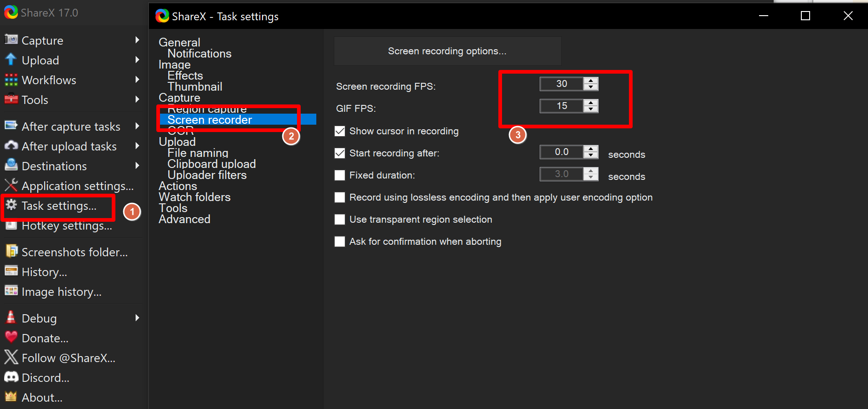The height and width of the screenshot is (409, 868).
Task: Click the Application settings wrench icon
Action: tap(11, 185)
